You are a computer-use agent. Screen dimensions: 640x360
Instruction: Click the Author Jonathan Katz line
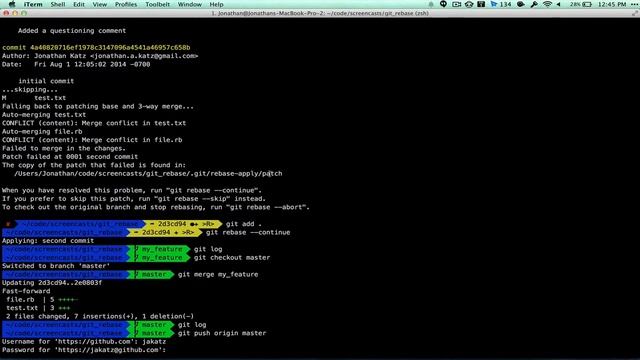(100, 56)
